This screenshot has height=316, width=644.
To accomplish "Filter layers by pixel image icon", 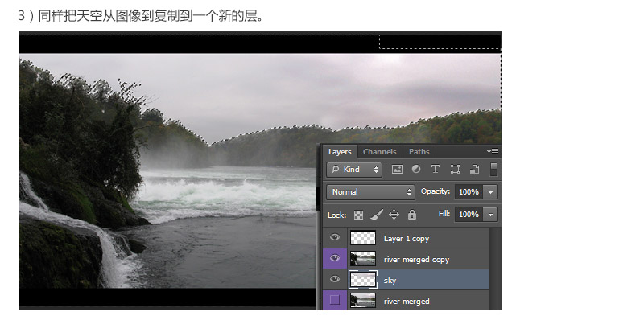I will 397,169.
